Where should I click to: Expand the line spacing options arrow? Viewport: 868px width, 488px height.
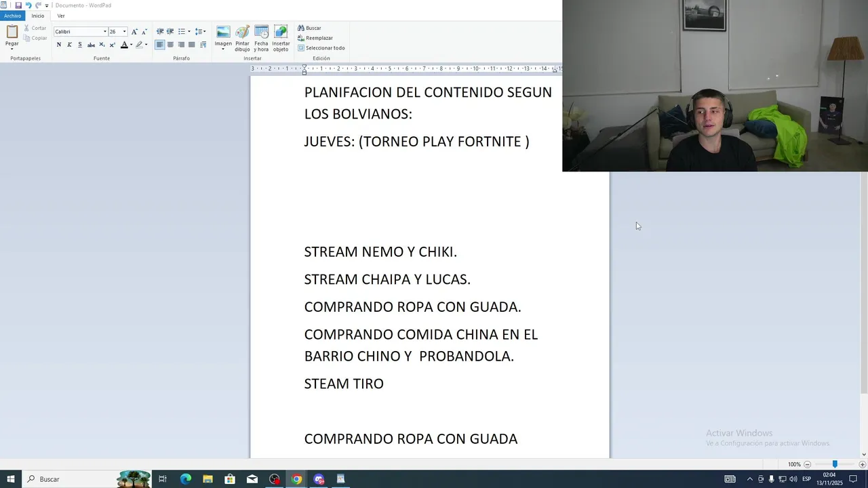pyautogui.click(x=205, y=32)
